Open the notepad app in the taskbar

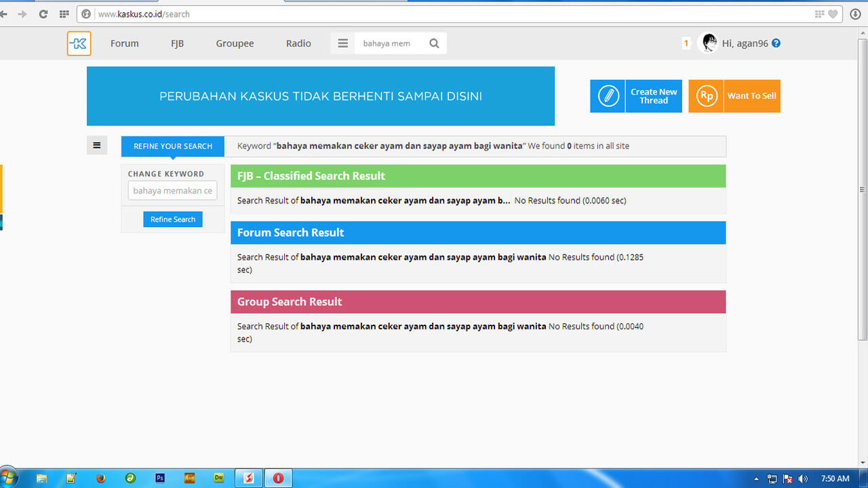(x=71, y=478)
